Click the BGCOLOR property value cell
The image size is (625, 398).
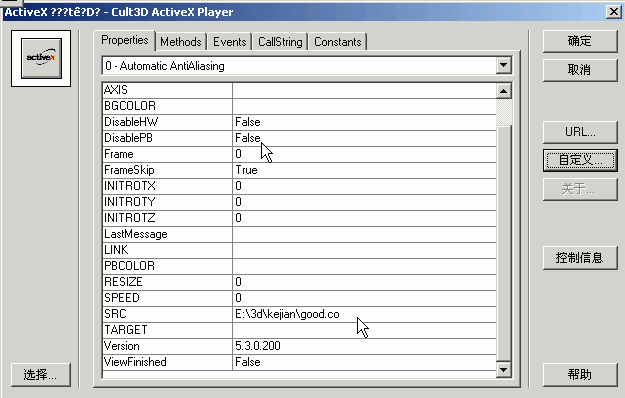pos(364,106)
